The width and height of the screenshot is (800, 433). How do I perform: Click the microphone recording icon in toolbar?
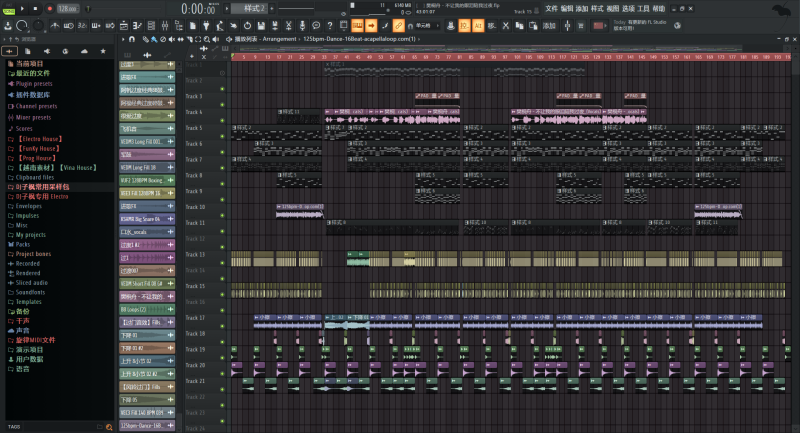pyautogui.click(x=303, y=26)
